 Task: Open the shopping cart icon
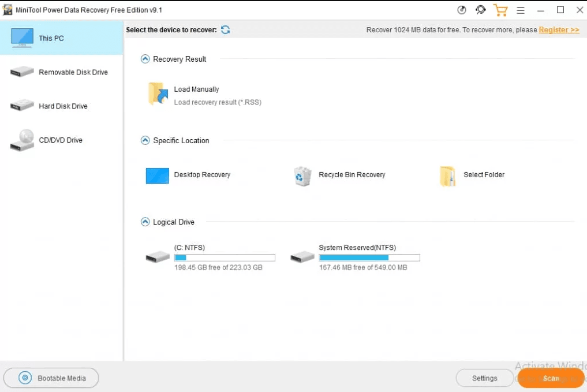(500, 10)
